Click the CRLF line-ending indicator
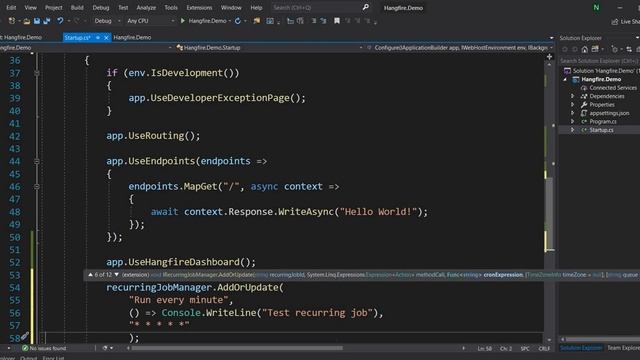 tap(544, 348)
